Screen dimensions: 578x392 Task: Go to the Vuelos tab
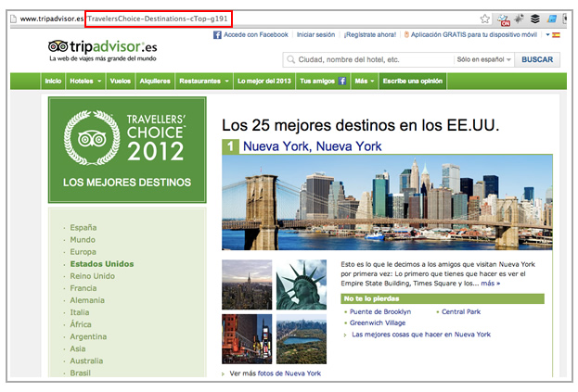120,81
